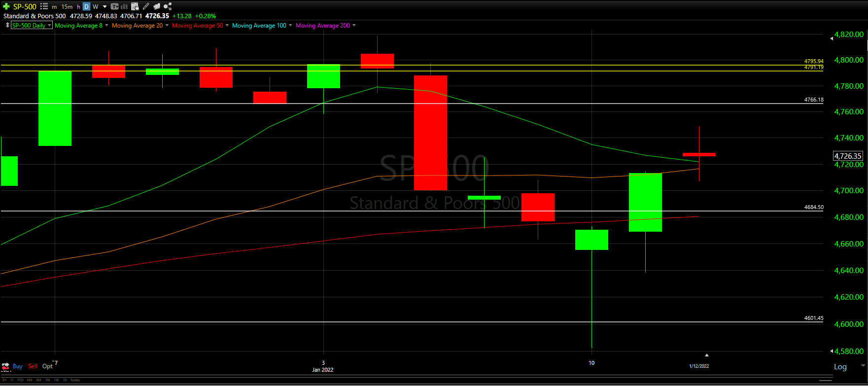Click the left arrow beside 4,820.00
The height and width of the screenshot is (386, 868).
832,38
